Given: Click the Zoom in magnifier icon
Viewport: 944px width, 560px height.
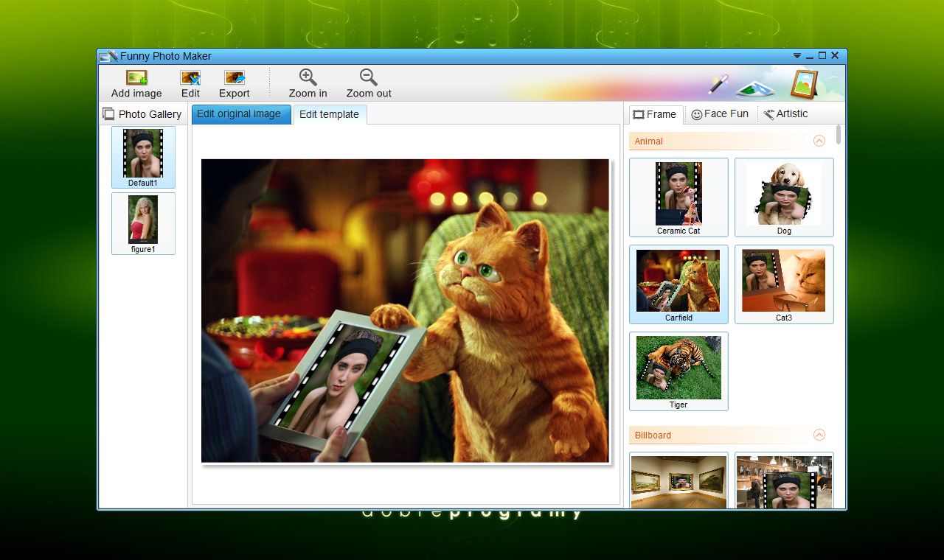Looking at the screenshot, I should click(308, 76).
